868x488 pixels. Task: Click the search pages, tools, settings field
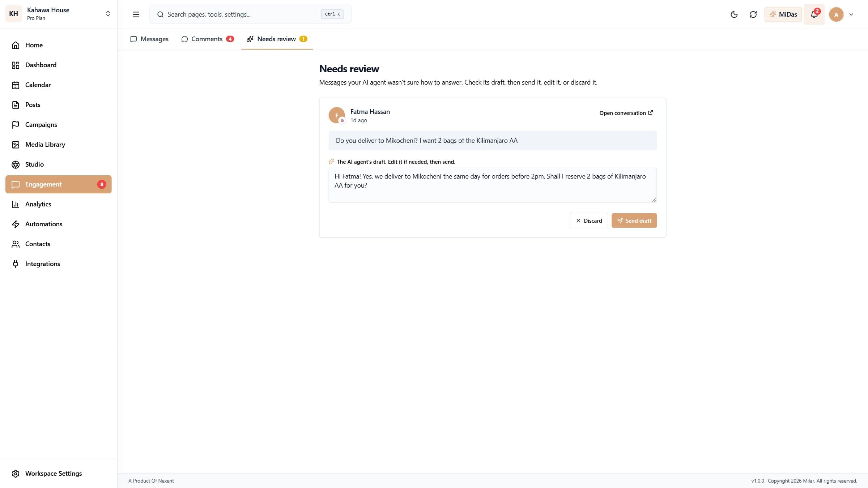point(250,14)
